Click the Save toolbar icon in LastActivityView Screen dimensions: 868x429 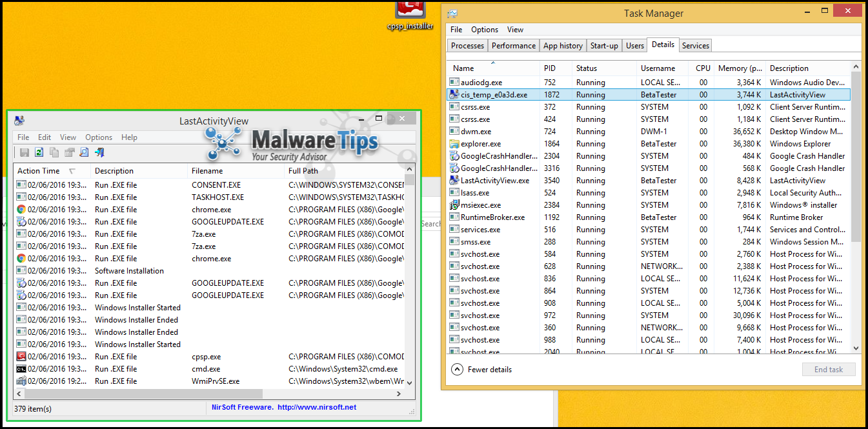tap(25, 152)
